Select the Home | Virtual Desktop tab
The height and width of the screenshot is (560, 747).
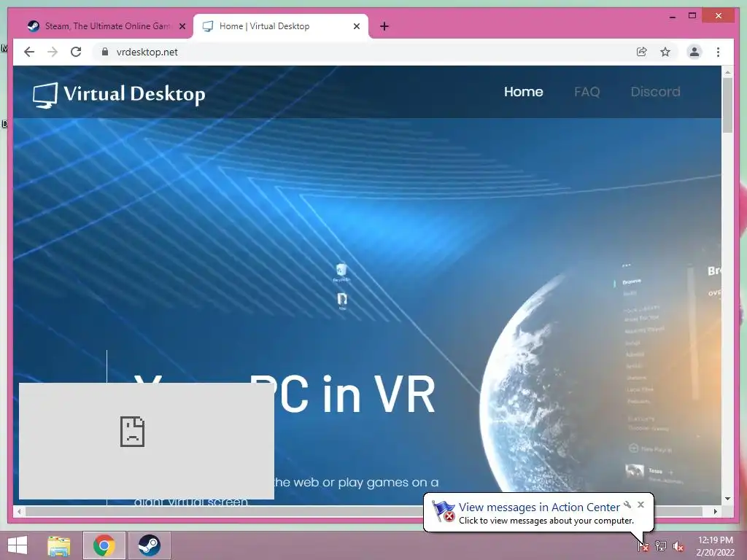tap(280, 26)
